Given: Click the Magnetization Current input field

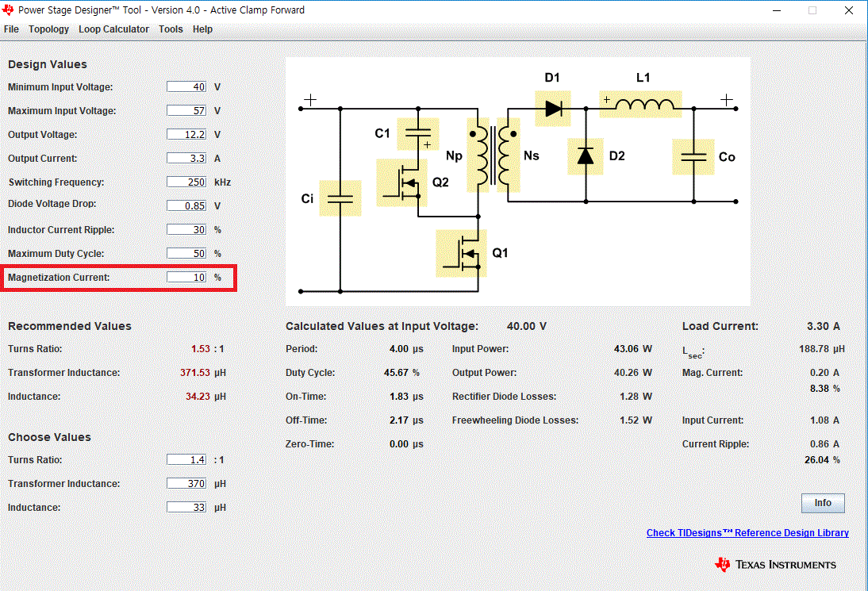Looking at the screenshot, I should click(x=188, y=277).
